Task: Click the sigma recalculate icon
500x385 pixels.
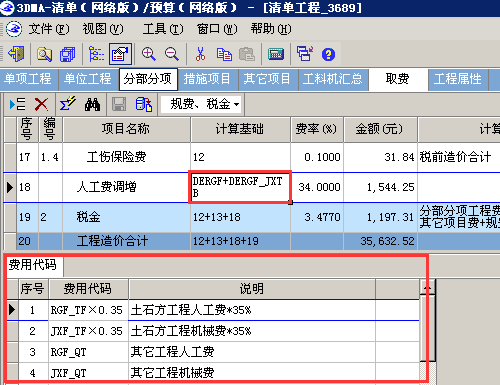Action: (x=68, y=104)
